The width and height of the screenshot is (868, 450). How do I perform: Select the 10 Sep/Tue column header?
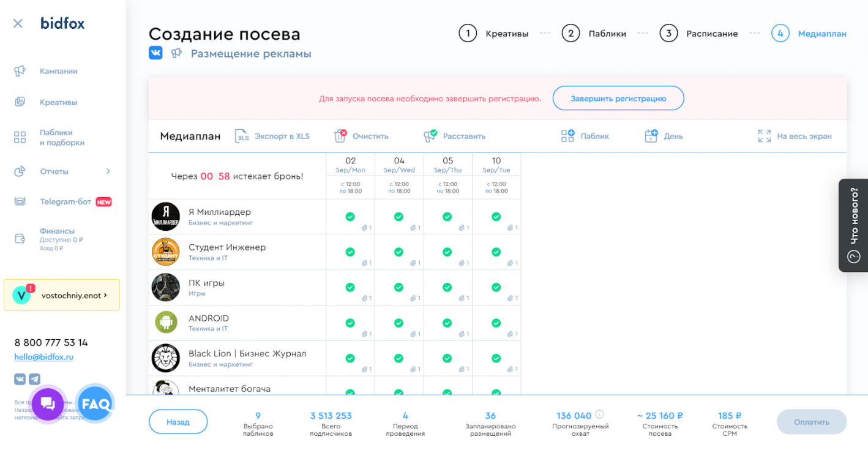tap(496, 165)
